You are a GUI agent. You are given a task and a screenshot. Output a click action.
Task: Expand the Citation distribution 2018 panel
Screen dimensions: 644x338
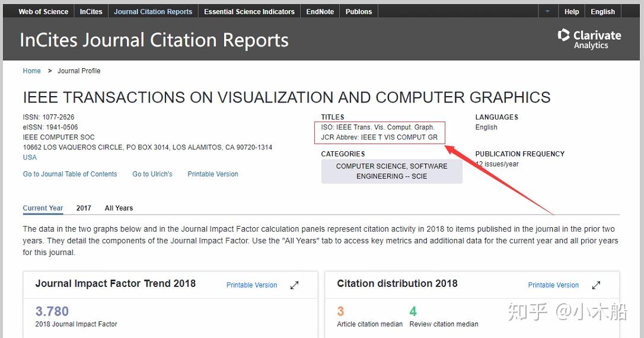(x=597, y=285)
